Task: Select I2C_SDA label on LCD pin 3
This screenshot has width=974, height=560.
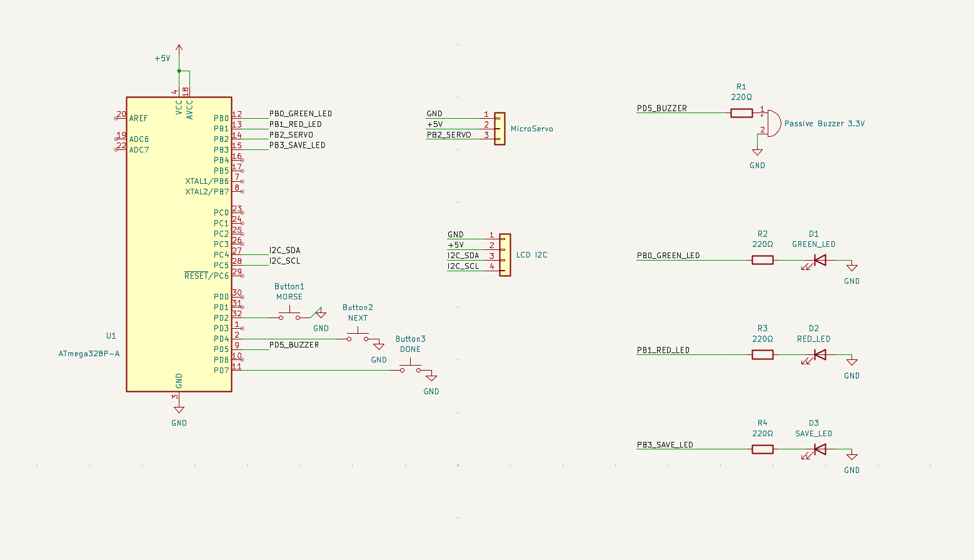Action: pos(463,255)
